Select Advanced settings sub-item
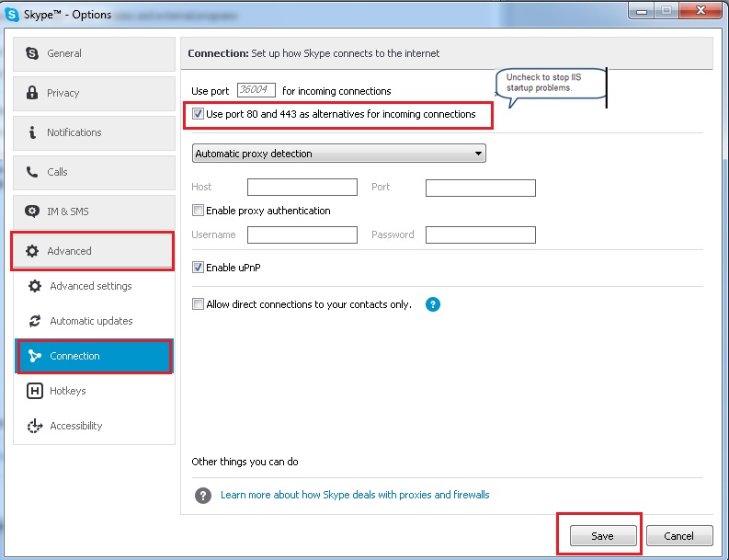Screen dimensions: 729x560 click(x=95, y=286)
